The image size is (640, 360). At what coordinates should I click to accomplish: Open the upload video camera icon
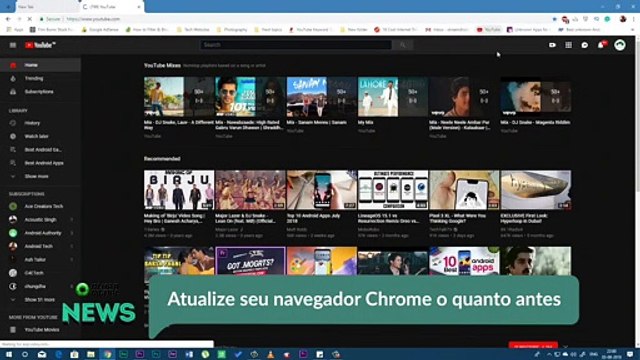point(552,45)
